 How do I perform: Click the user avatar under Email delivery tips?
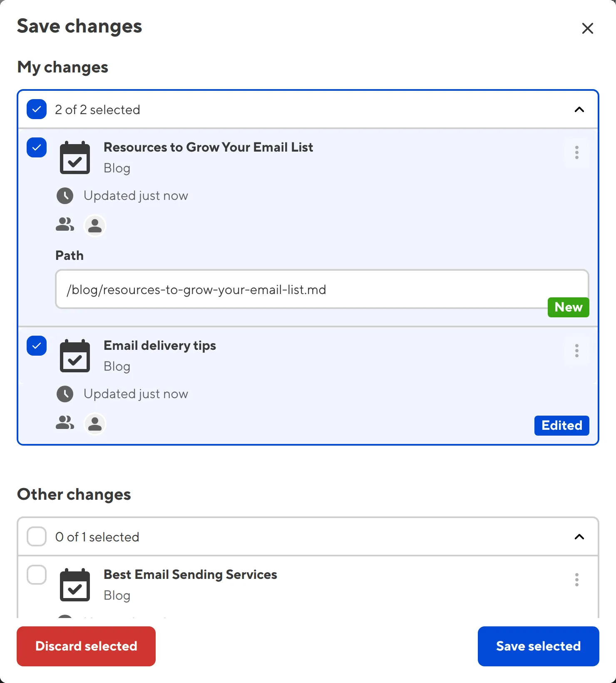pyautogui.click(x=95, y=424)
